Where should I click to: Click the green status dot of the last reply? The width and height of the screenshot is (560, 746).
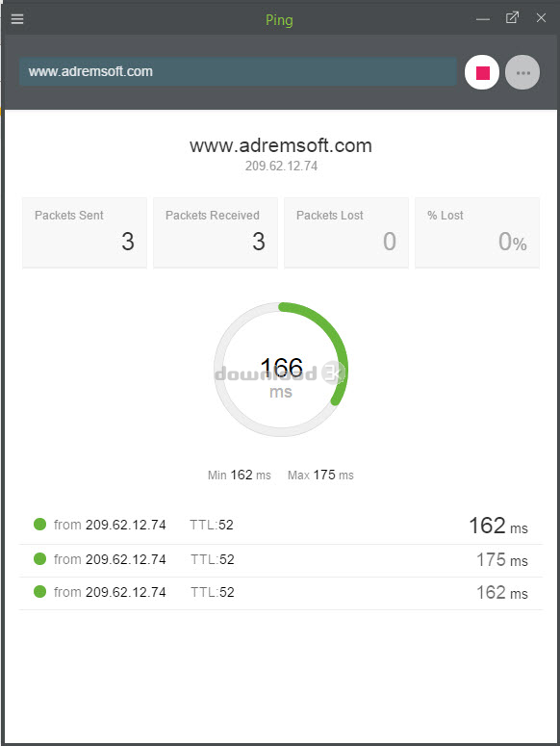coord(40,591)
